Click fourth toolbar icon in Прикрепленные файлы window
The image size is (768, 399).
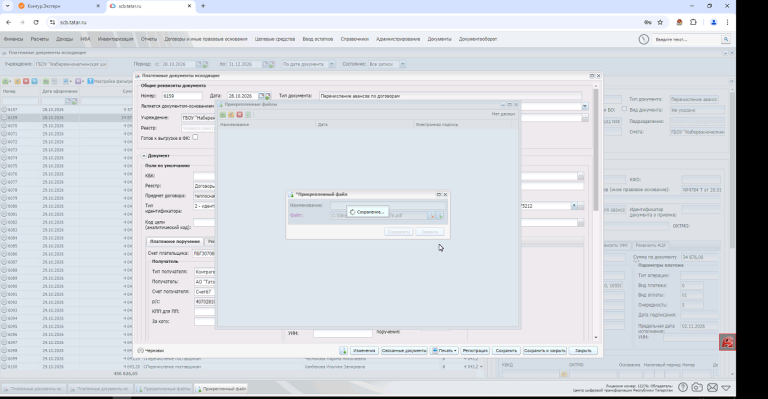(248, 115)
